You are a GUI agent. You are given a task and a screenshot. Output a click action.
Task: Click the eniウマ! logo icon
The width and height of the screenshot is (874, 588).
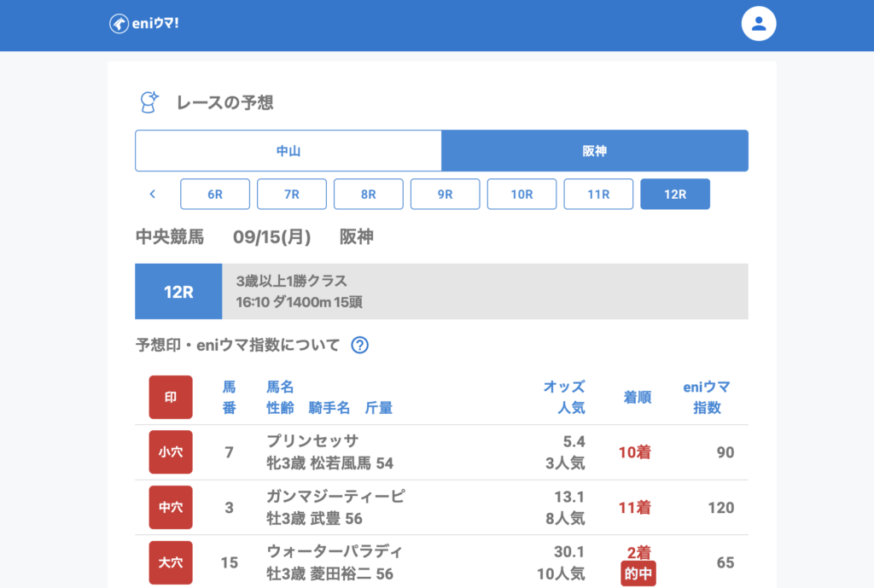pyautogui.click(x=119, y=24)
